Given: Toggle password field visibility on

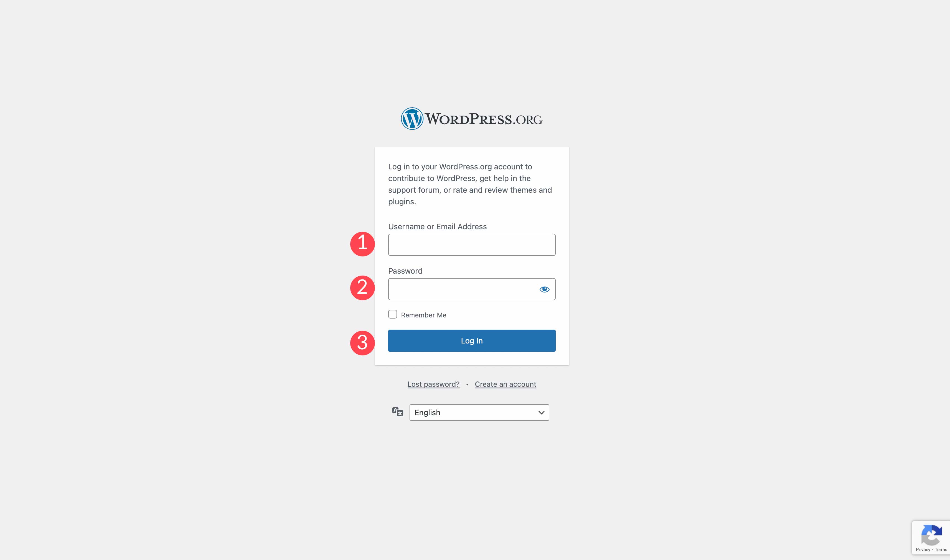Looking at the screenshot, I should coord(545,289).
